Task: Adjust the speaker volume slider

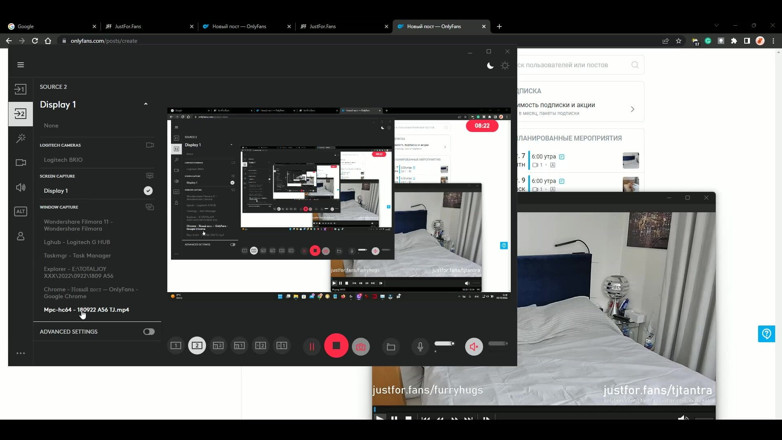Action: click(x=498, y=343)
